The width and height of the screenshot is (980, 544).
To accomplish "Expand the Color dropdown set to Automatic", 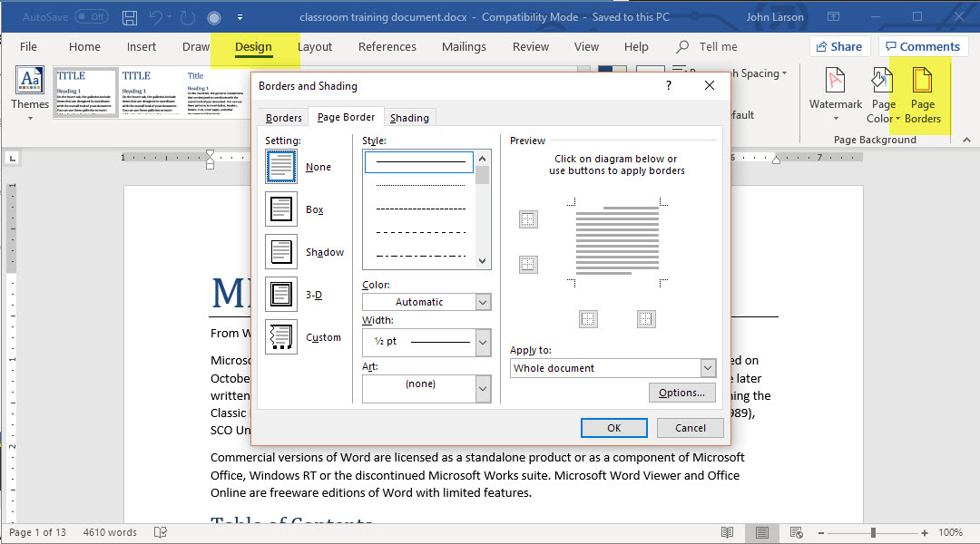I will click(x=483, y=302).
